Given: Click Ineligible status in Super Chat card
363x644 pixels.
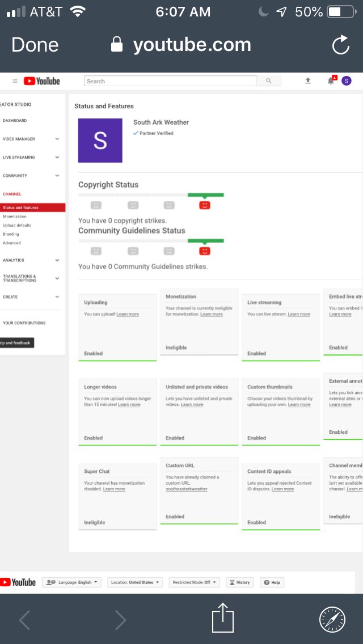Looking at the screenshot, I should point(95,523).
